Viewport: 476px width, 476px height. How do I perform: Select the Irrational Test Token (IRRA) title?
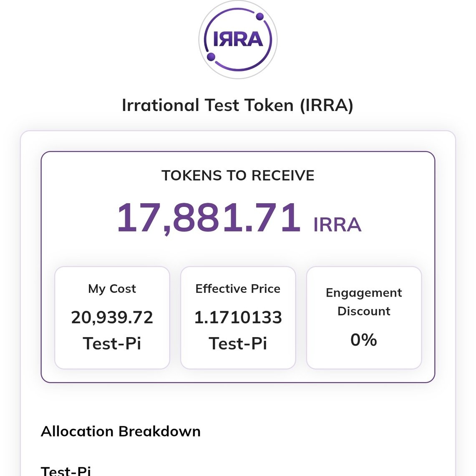point(238,105)
